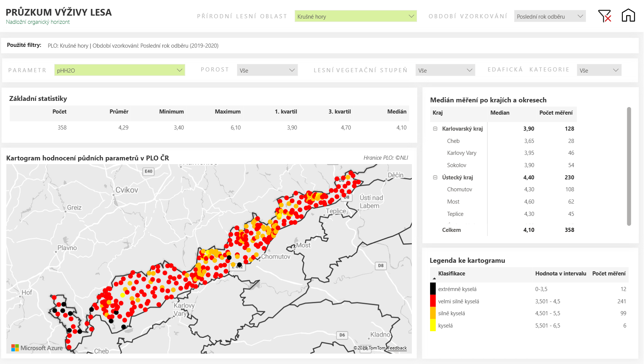Image resolution: width=644 pixels, height=364 pixels.
Task: Click the Počet value 358 in statistics
Action: pos(62,128)
